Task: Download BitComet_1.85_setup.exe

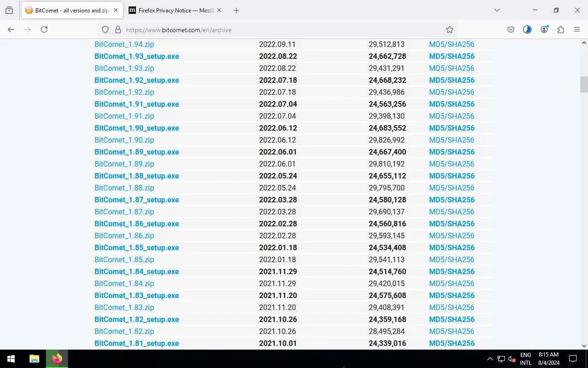Action: 136,247
